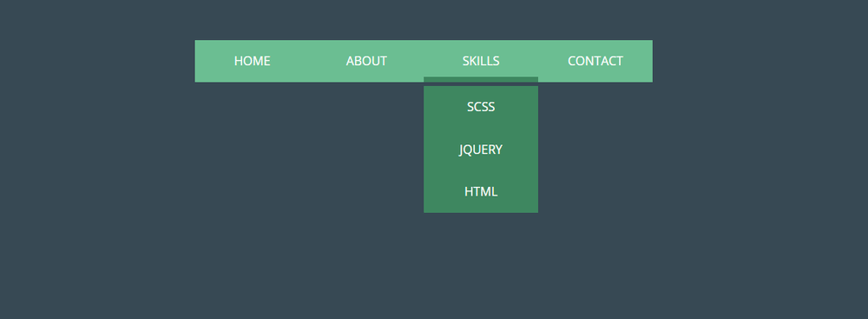
Task: Click the CONTACT label text
Action: (x=595, y=61)
